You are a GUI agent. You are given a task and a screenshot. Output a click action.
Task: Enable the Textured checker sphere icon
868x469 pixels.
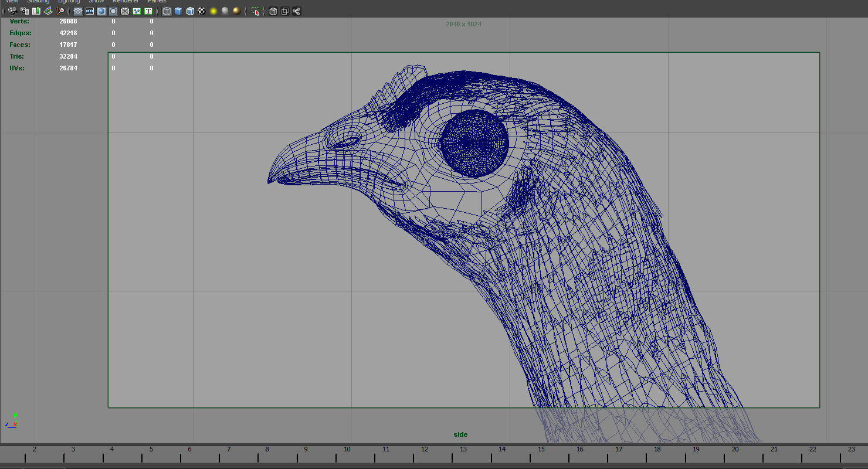point(202,11)
